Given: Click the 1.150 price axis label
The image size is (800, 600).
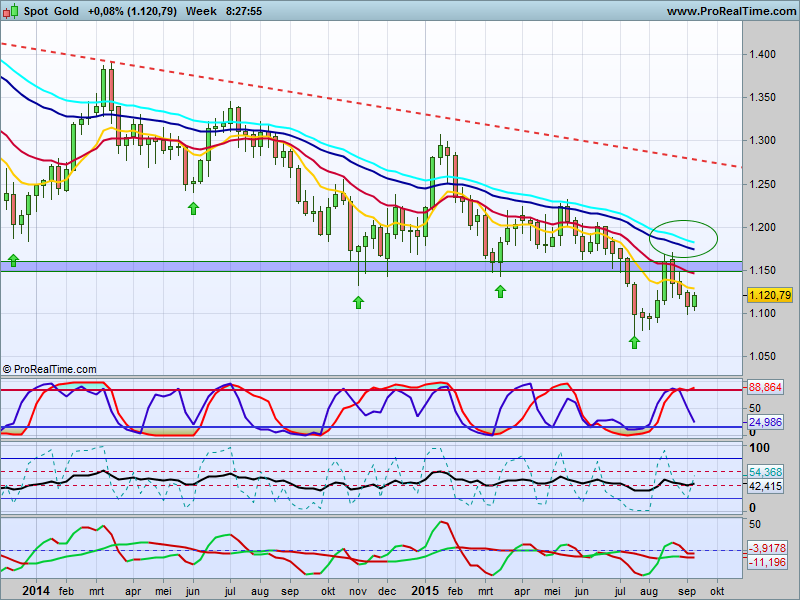Looking at the screenshot, I should pyautogui.click(x=762, y=270).
